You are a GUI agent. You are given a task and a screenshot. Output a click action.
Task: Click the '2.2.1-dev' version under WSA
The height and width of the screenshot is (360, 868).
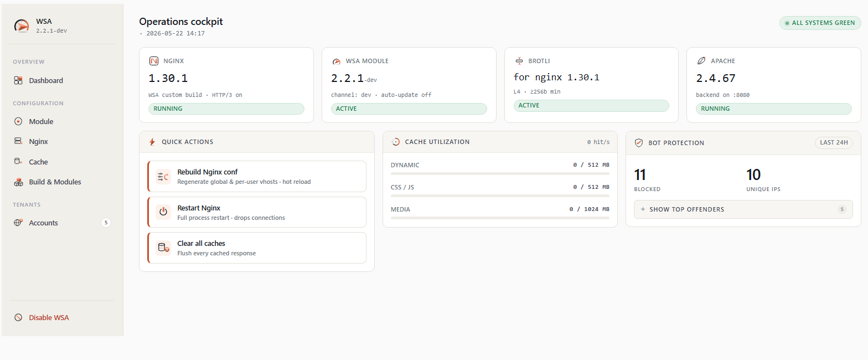click(x=51, y=30)
